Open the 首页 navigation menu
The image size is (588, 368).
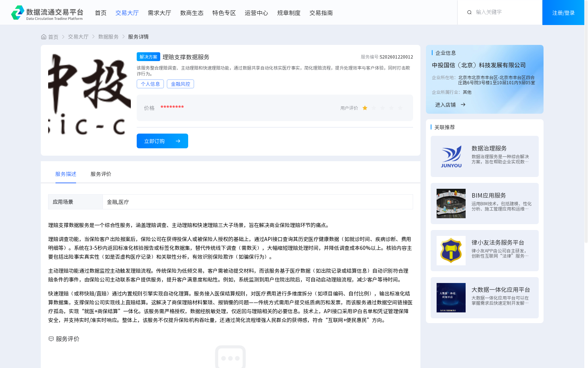[101, 13]
